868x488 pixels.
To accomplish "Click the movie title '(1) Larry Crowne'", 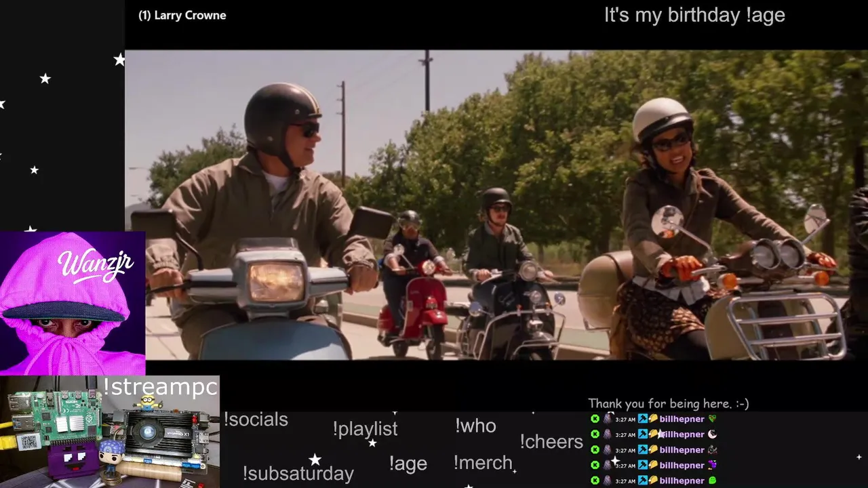I will point(182,15).
